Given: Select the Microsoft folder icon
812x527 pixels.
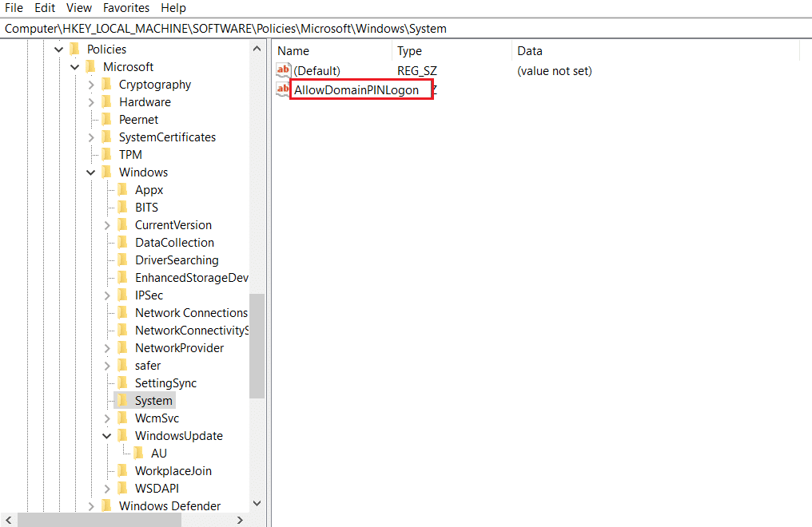Looking at the screenshot, I should pyautogui.click(x=90, y=67).
